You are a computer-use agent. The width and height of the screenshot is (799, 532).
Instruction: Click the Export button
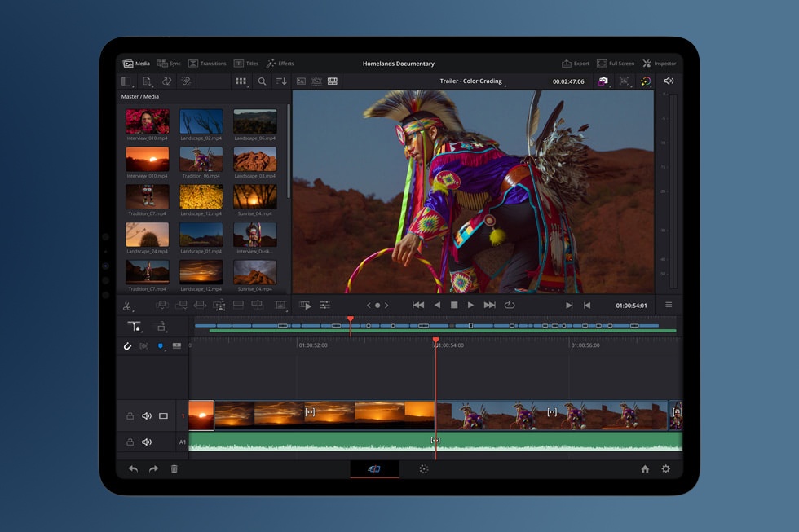click(x=576, y=64)
